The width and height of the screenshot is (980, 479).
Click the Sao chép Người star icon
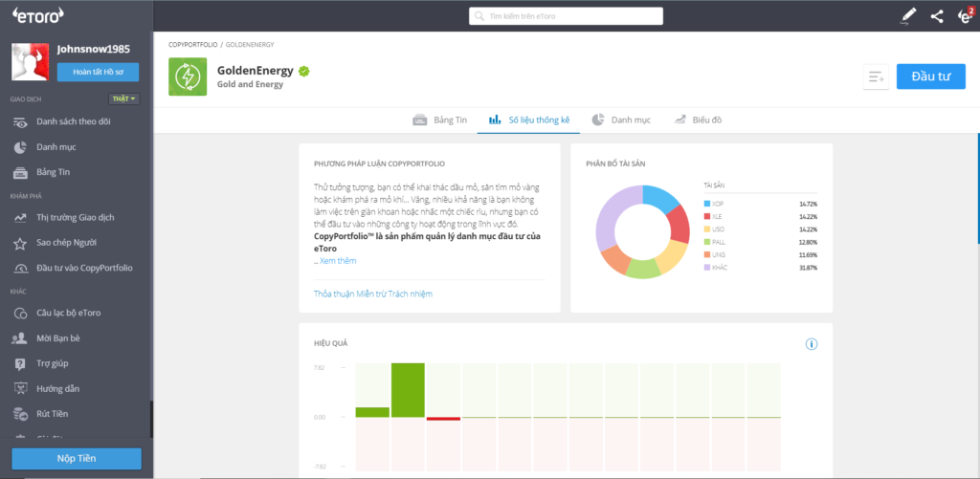coord(21,243)
